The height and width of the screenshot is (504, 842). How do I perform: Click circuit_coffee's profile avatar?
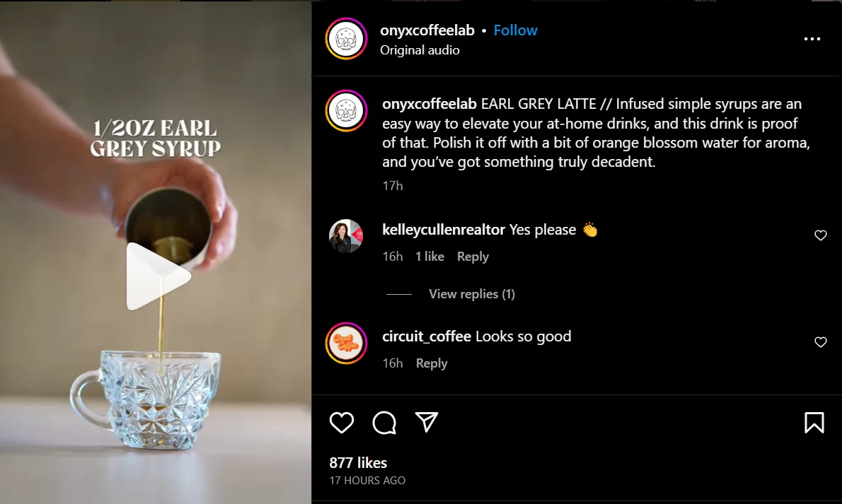pyautogui.click(x=346, y=344)
